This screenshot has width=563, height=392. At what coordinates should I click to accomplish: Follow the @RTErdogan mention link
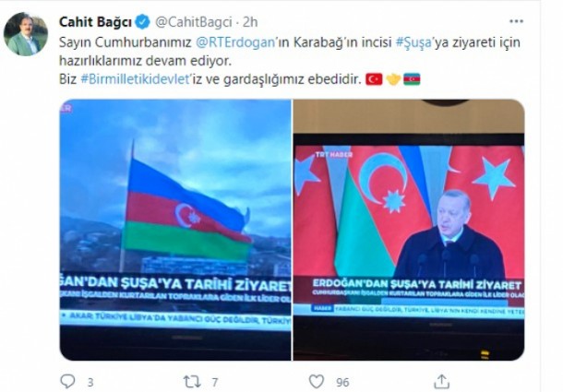coord(235,42)
